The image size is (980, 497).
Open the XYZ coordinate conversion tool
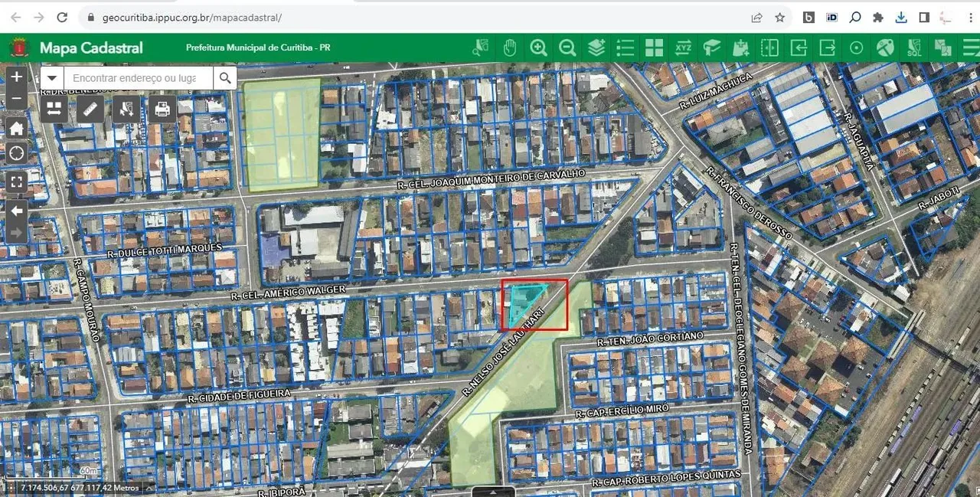tap(683, 47)
